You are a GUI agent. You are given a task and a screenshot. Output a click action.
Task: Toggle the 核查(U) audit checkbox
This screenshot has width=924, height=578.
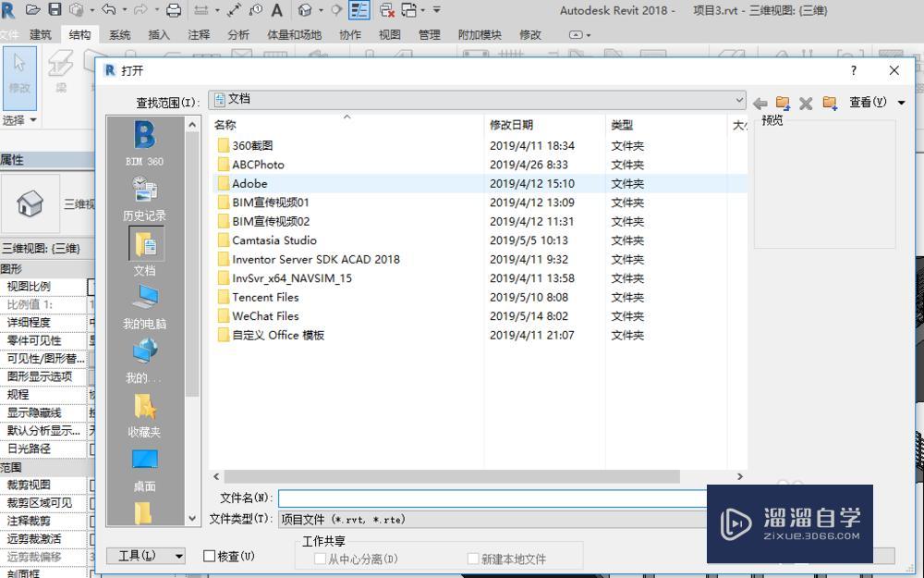[x=209, y=556]
